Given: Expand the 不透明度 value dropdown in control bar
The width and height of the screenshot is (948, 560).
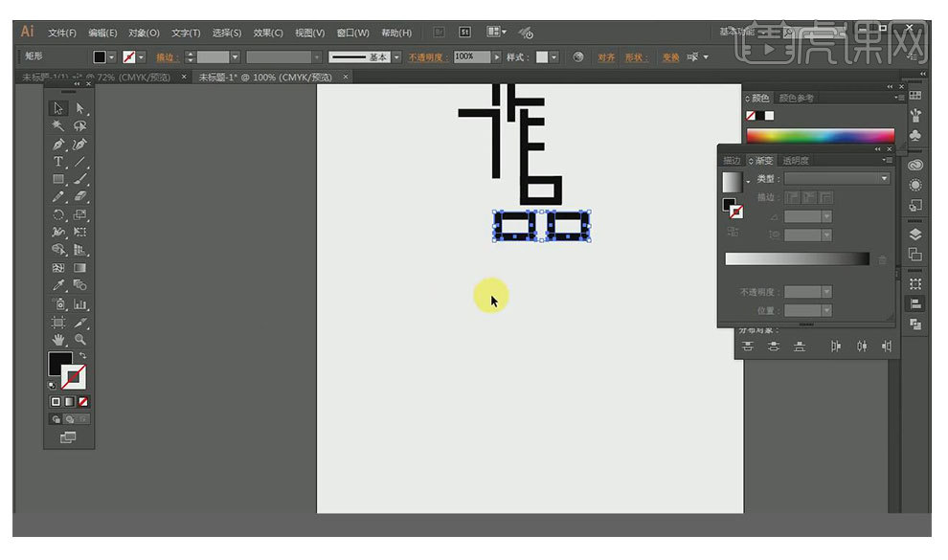Looking at the screenshot, I should [496, 57].
